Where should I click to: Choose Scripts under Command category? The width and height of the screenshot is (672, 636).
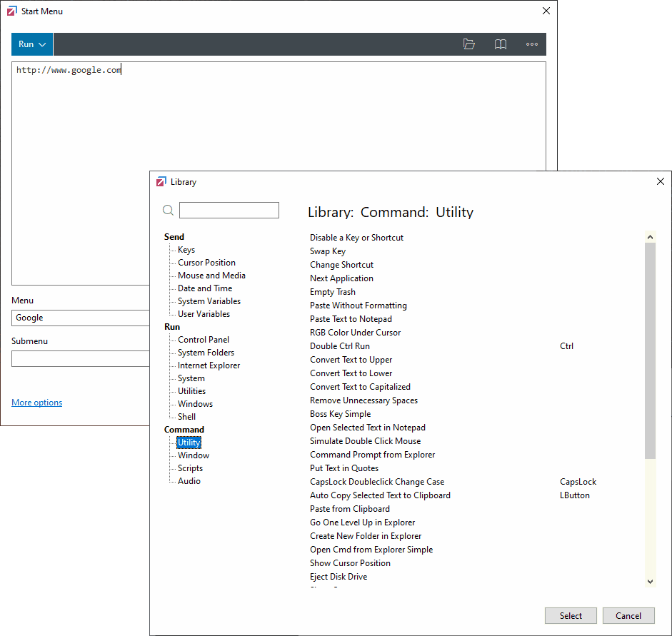(x=190, y=468)
